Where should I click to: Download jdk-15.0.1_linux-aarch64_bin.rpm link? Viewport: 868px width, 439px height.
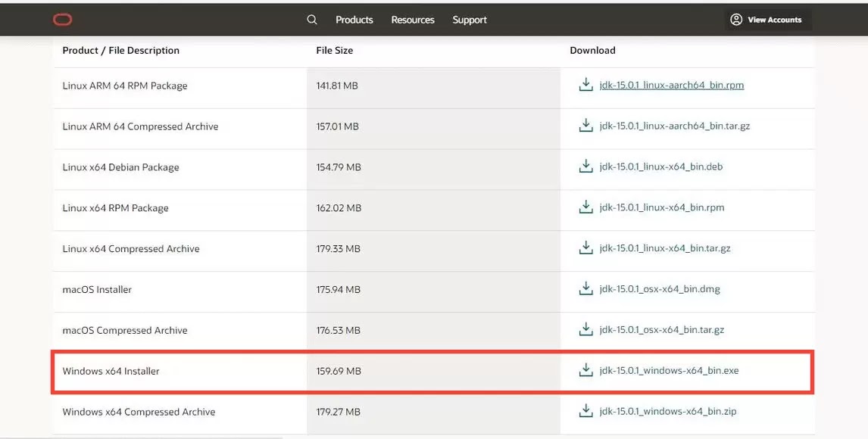click(x=672, y=85)
